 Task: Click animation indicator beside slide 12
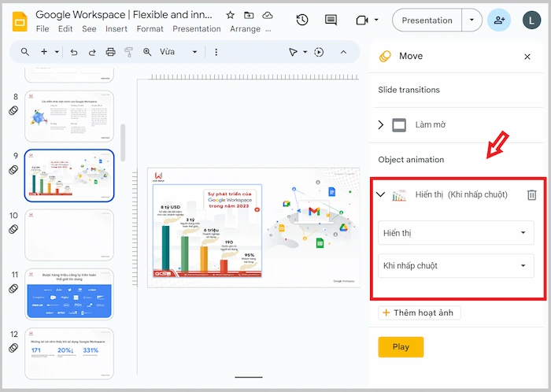pyautogui.click(x=13, y=348)
